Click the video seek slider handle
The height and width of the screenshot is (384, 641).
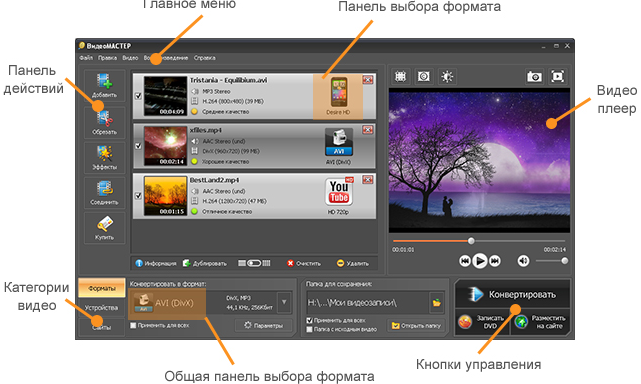pyautogui.click(x=471, y=241)
